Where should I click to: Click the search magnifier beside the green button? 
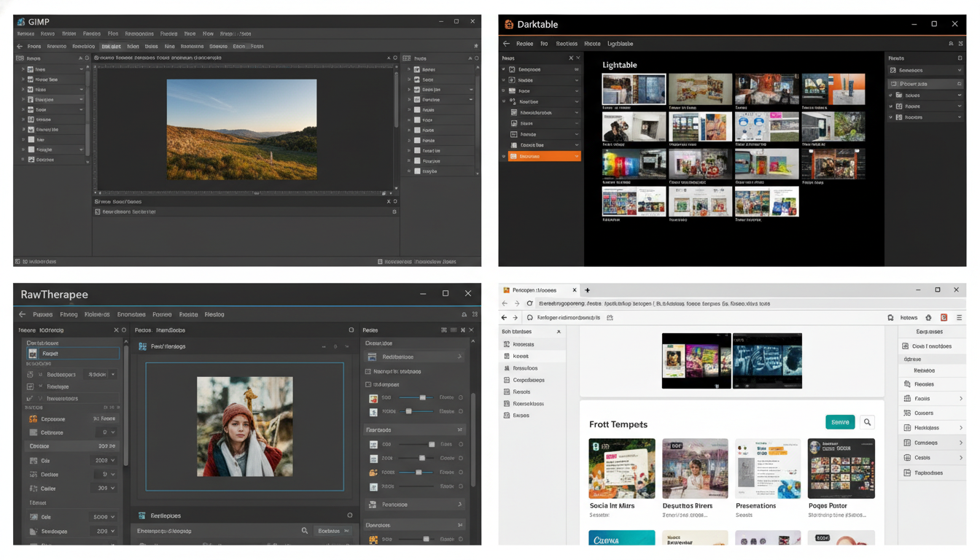866,421
